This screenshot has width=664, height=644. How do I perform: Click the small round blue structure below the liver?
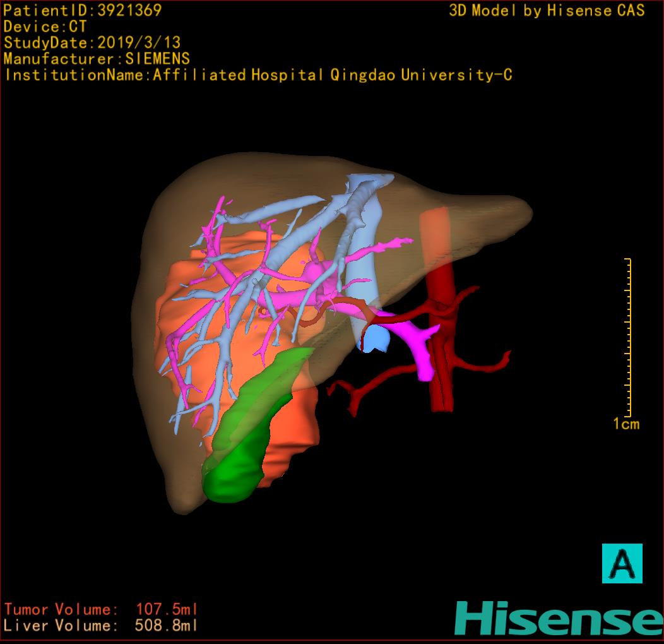[x=375, y=340]
